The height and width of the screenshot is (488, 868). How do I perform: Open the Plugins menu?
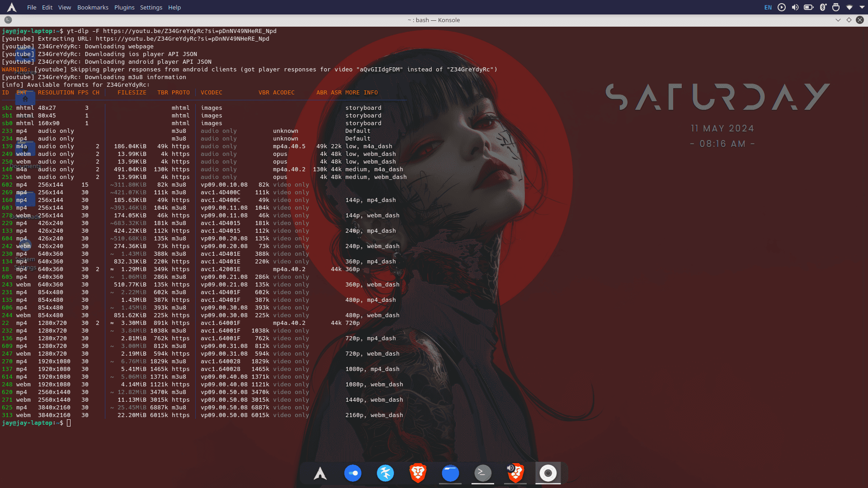click(x=124, y=7)
